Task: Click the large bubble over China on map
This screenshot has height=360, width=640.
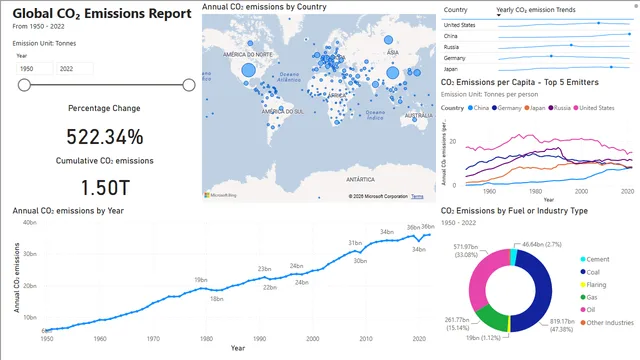Action: pyautogui.click(x=393, y=73)
